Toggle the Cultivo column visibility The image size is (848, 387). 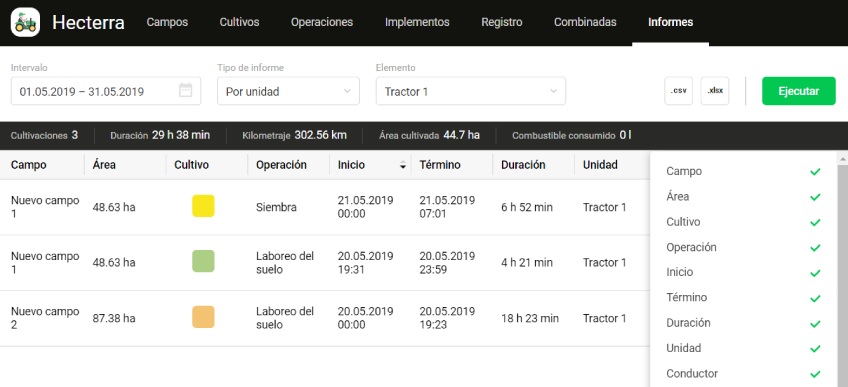click(x=815, y=222)
